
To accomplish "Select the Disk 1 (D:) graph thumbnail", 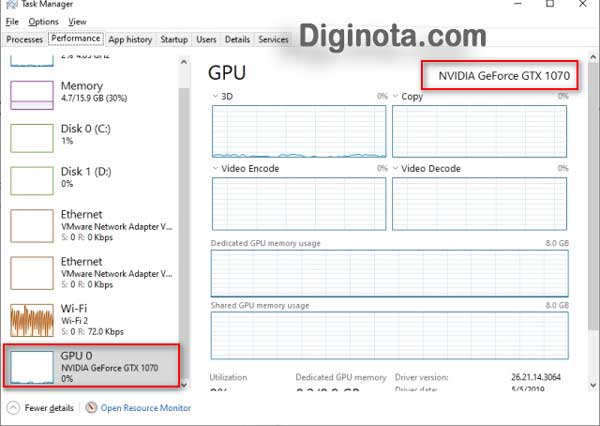I will click(32, 181).
